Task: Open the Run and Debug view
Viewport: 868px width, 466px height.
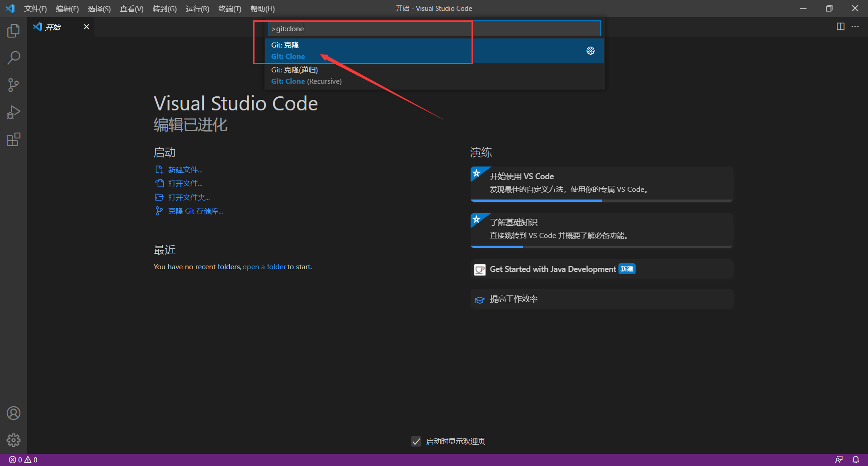Action: (x=14, y=112)
